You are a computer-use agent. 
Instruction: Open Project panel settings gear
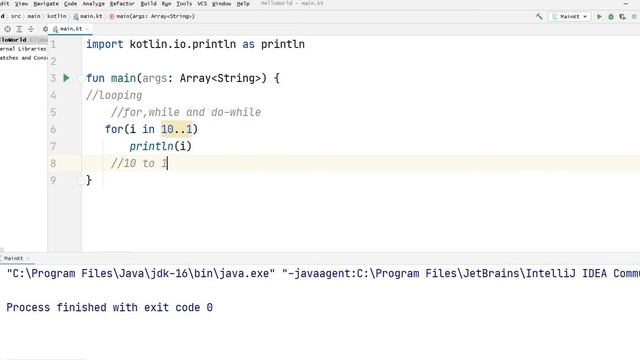[x=45, y=29]
